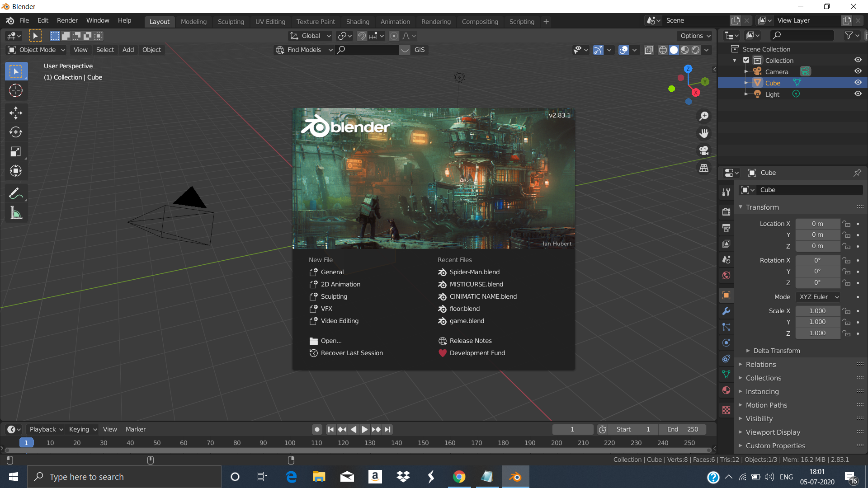The width and height of the screenshot is (868, 488).
Task: Select the 3D Cursor tool
Action: point(16,90)
